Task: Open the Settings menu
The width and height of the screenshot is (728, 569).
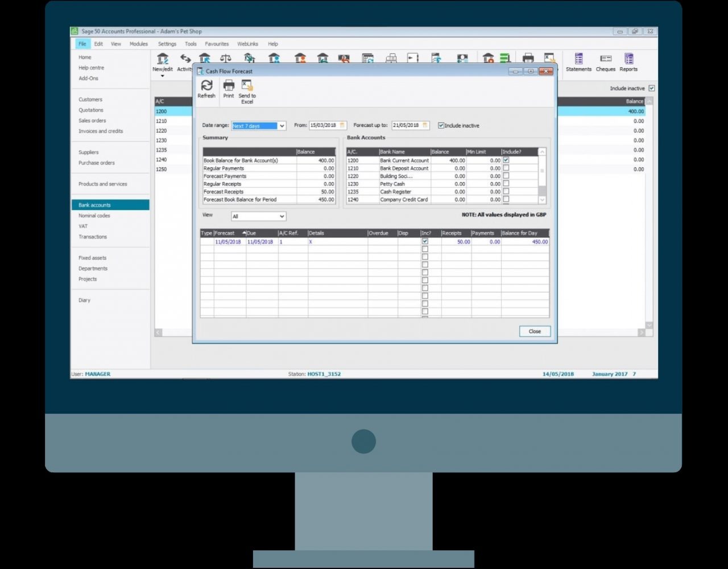Action: click(x=167, y=44)
